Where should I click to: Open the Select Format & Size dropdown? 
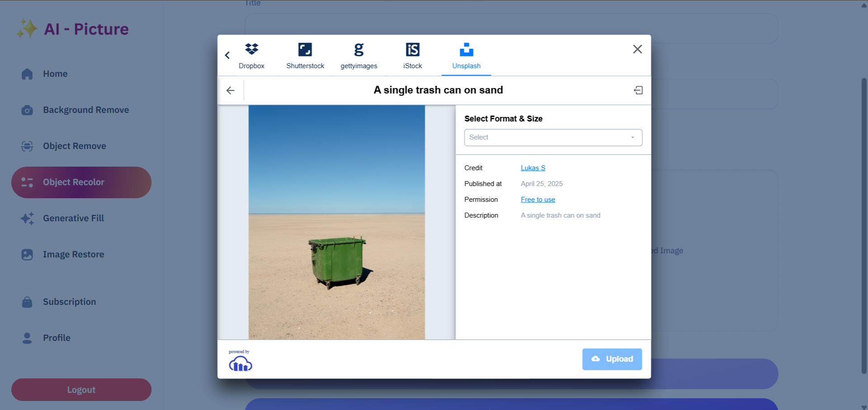coord(553,138)
